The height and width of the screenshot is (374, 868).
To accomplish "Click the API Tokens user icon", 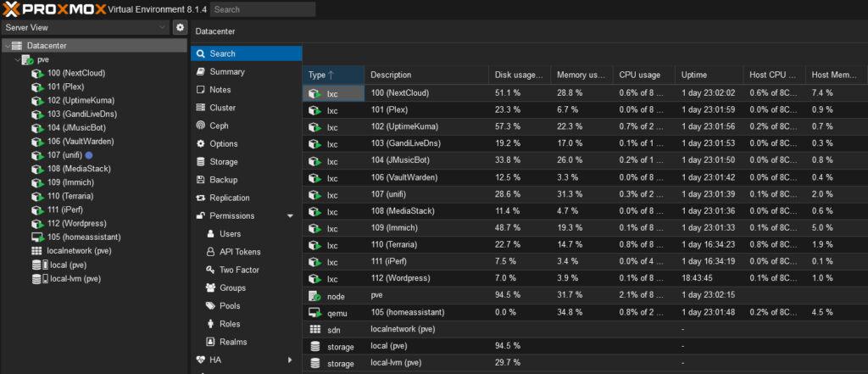I will click(x=210, y=252).
